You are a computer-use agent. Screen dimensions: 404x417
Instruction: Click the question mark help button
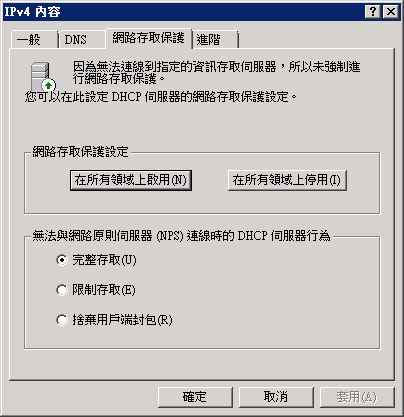click(x=373, y=12)
